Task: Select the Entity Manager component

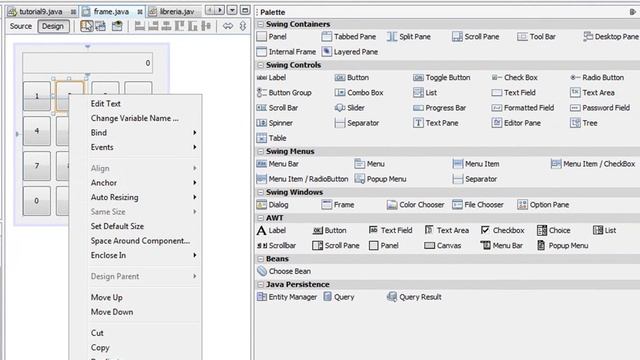Action: (287, 297)
